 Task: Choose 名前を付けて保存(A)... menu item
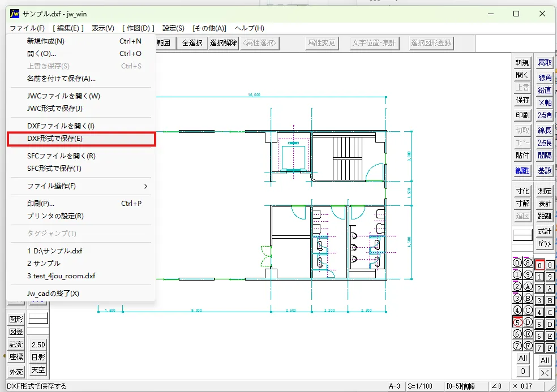pos(80,79)
